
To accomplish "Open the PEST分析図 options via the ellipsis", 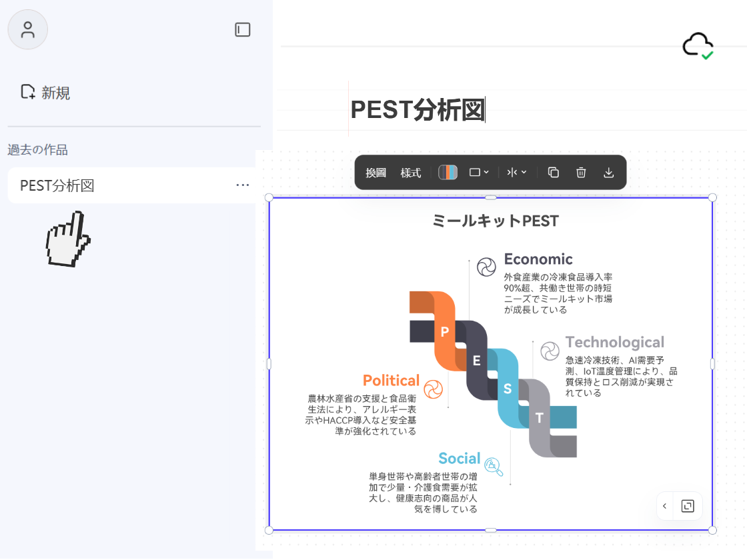I will (243, 185).
